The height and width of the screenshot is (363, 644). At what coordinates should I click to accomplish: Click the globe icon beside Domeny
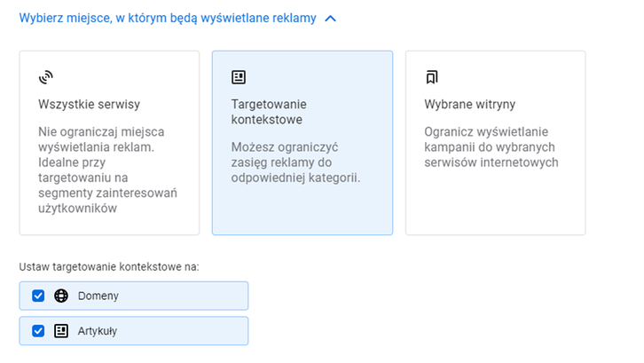(61, 296)
